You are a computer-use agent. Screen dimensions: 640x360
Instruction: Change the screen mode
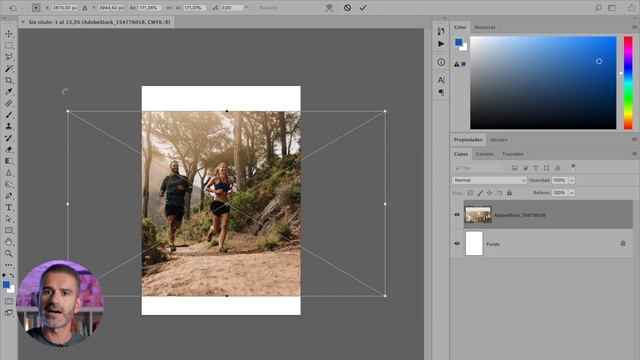tap(9, 313)
